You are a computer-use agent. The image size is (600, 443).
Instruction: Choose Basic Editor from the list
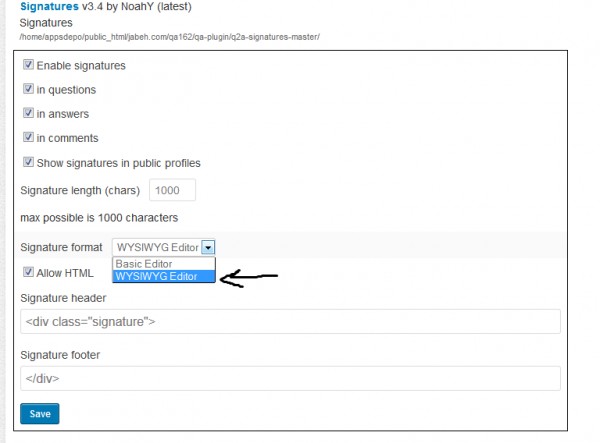point(145,265)
